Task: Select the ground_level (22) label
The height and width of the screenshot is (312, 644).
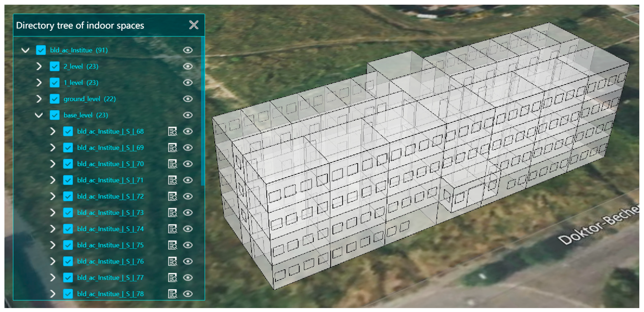Action: pyautogui.click(x=90, y=99)
